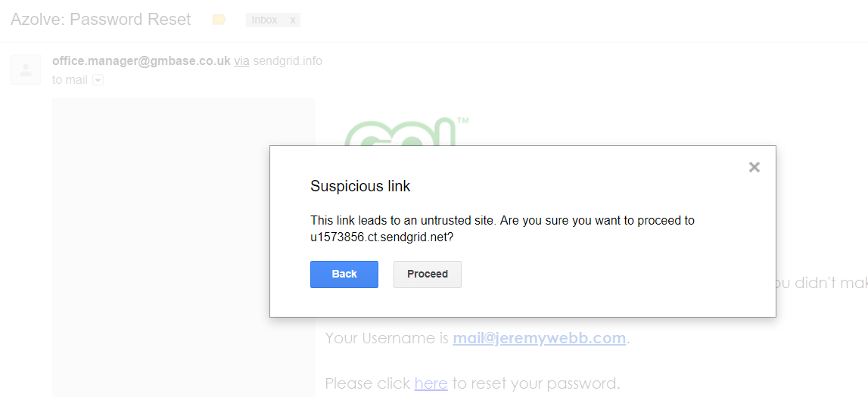
Task: Click the Suspicious link dialog heading
Action: [x=360, y=186]
